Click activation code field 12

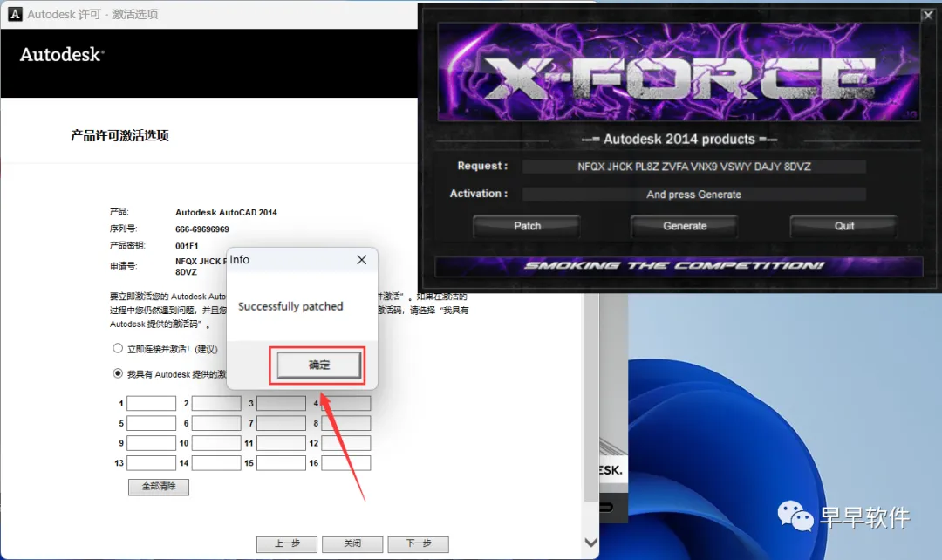pyautogui.click(x=346, y=443)
